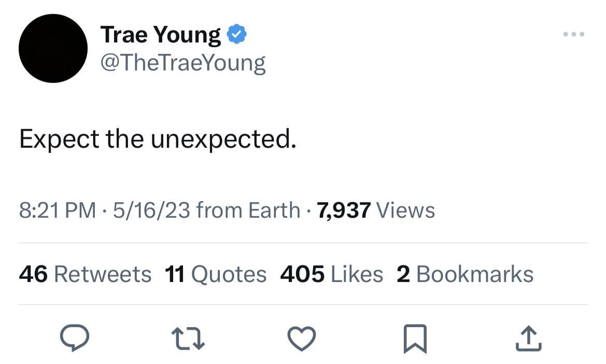Click the 'from Earth' location label

tap(248, 210)
